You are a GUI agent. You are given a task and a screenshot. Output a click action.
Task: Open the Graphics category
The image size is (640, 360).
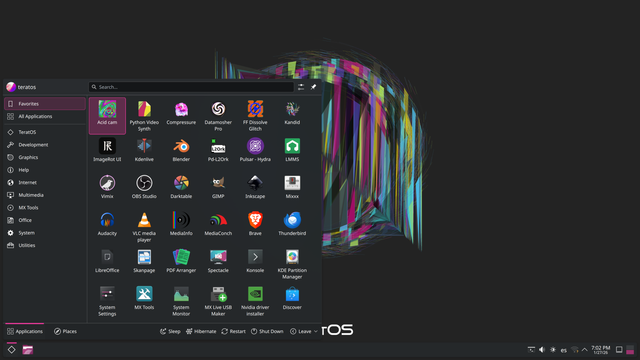point(45,157)
